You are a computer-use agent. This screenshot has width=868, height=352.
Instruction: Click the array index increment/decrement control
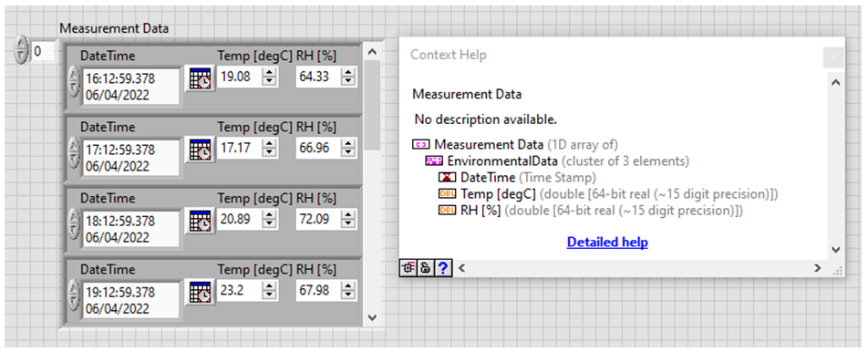(20, 51)
